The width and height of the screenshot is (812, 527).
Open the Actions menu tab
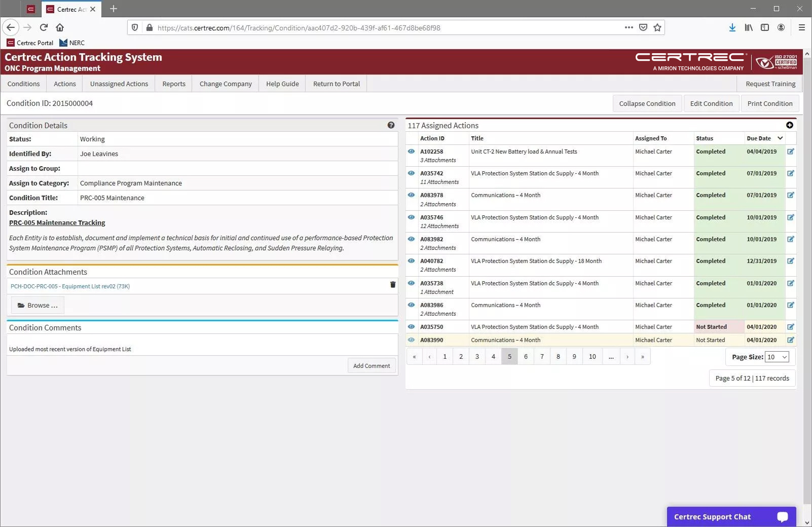(x=65, y=84)
